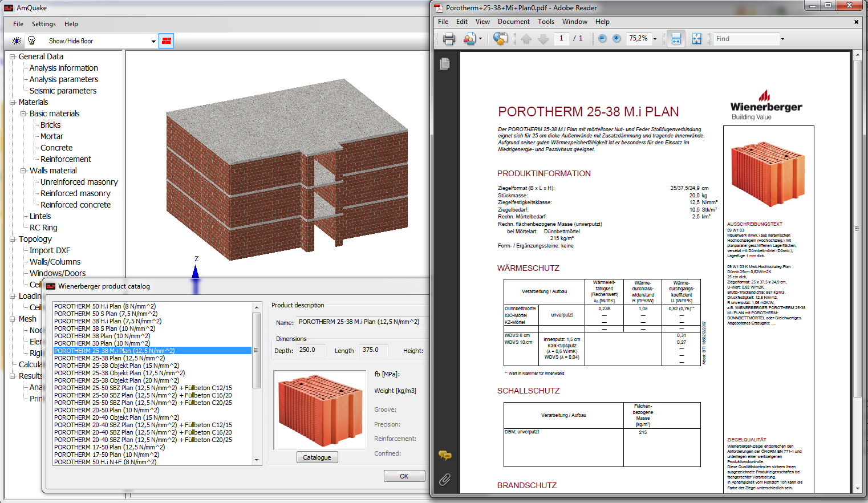
Task: Open the Help menu in AmQuake
Action: coord(71,24)
